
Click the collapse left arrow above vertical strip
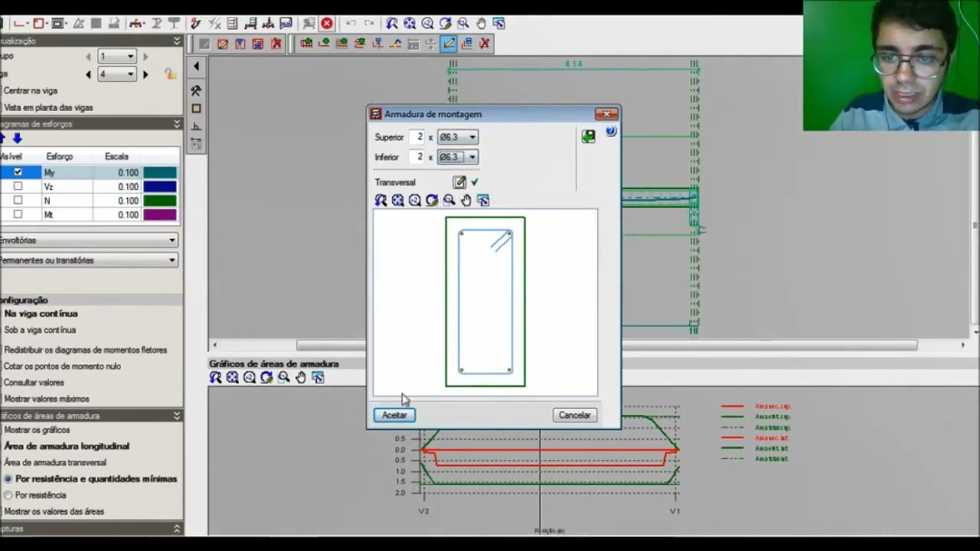coord(196,67)
